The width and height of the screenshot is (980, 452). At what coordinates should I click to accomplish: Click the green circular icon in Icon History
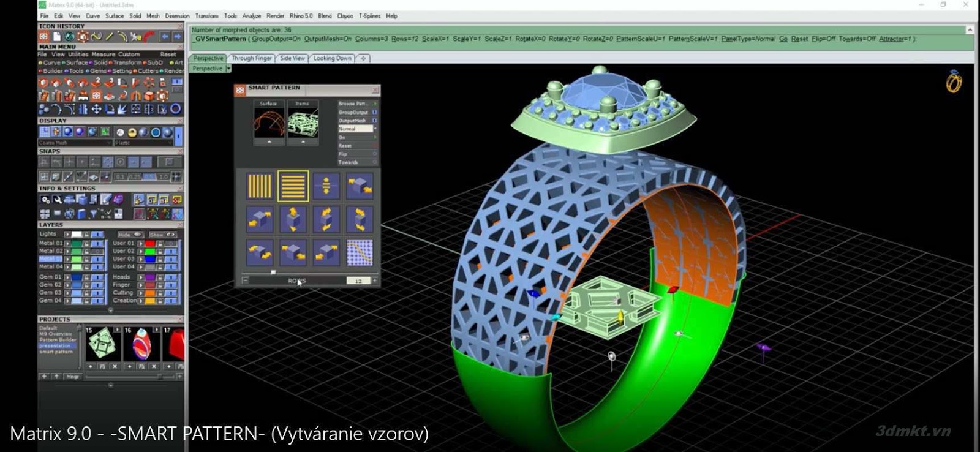tap(70, 37)
